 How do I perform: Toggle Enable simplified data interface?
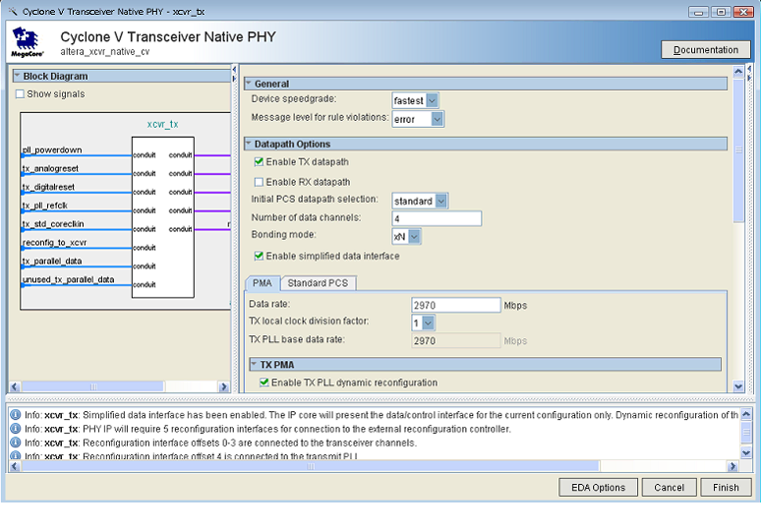click(259, 256)
